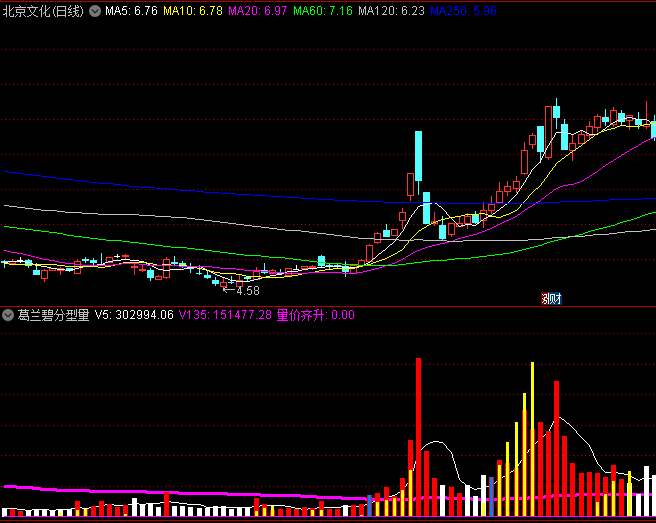The height and width of the screenshot is (523, 656).
Task: Click the V5: 302994.06 value
Action: tap(134, 315)
